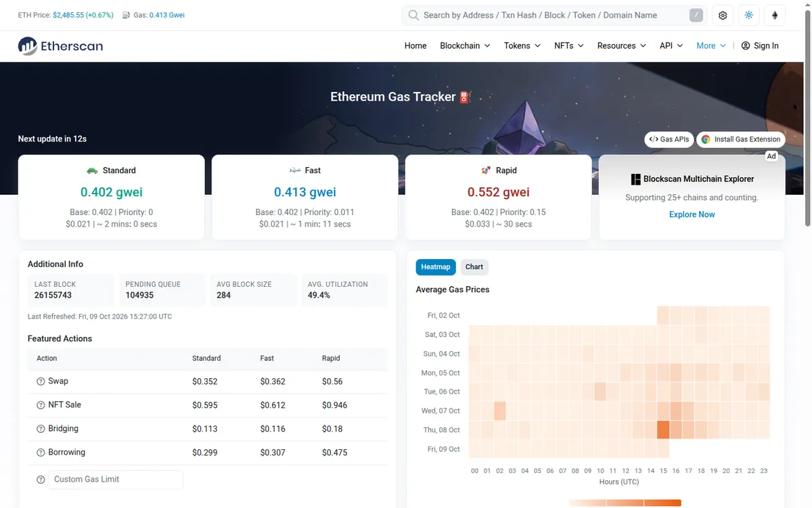This screenshot has width=812, height=508.
Task: Click the help icon beside Custom Gas Limit
Action: click(x=41, y=480)
